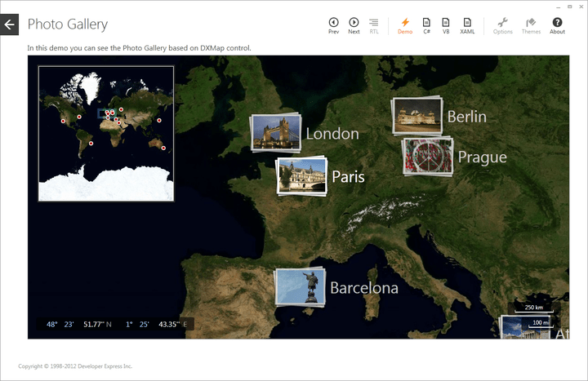The width and height of the screenshot is (588, 381).
Task: Open the Berlin photo stack
Action: 416,116
